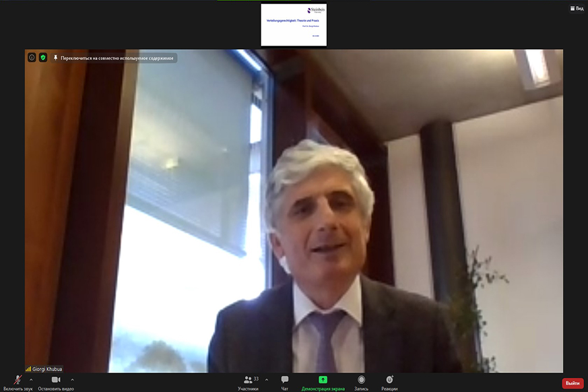Open the Участники participants panel
This screenshot has height=392, width=588.
pyautogui.click(x=249, y=381)
